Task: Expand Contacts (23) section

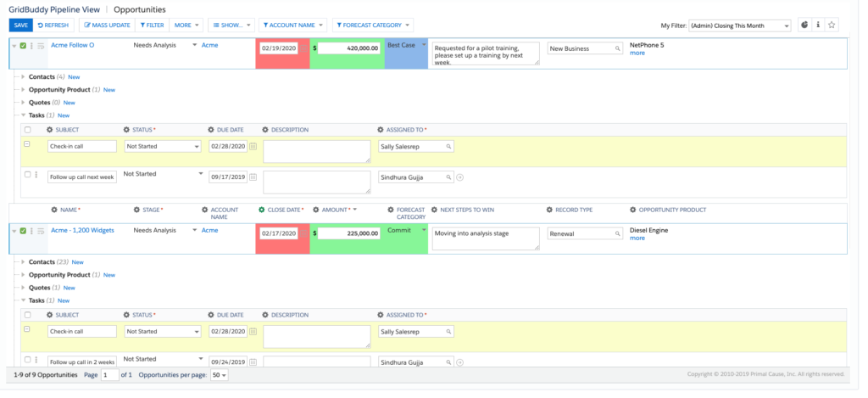Action: tap(23, 261)
